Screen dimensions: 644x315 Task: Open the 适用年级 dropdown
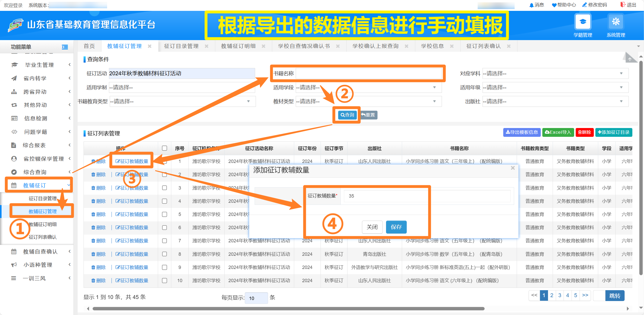click(x=555, y=87)
